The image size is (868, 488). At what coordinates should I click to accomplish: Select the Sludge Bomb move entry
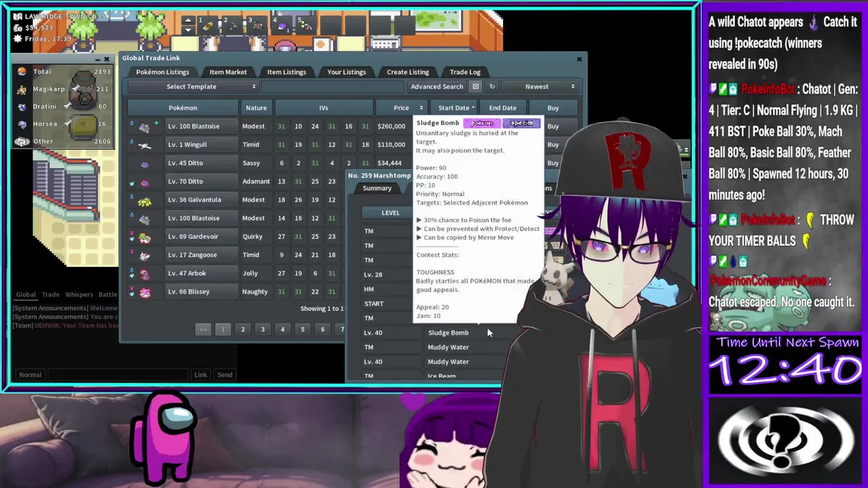click(448, 333)
